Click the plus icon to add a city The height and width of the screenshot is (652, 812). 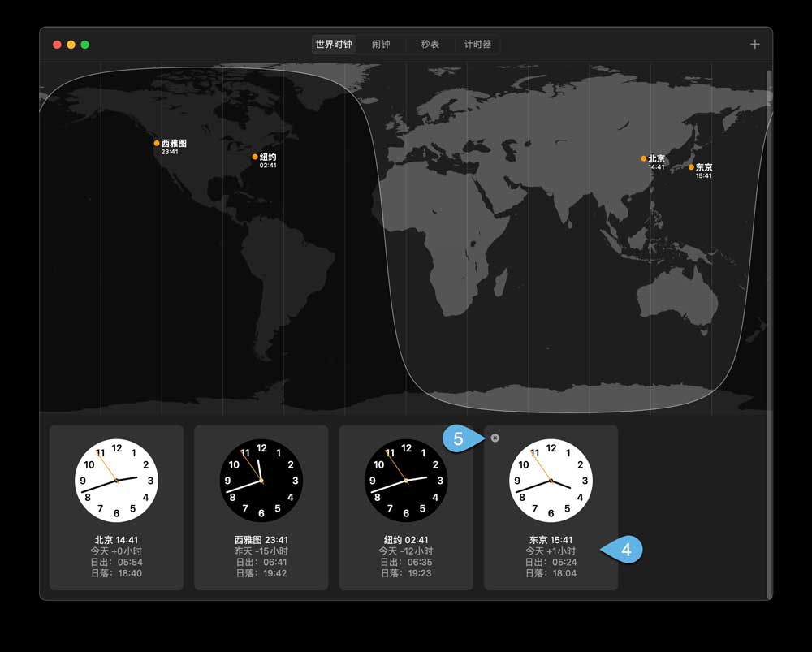[x=754, y=45]
